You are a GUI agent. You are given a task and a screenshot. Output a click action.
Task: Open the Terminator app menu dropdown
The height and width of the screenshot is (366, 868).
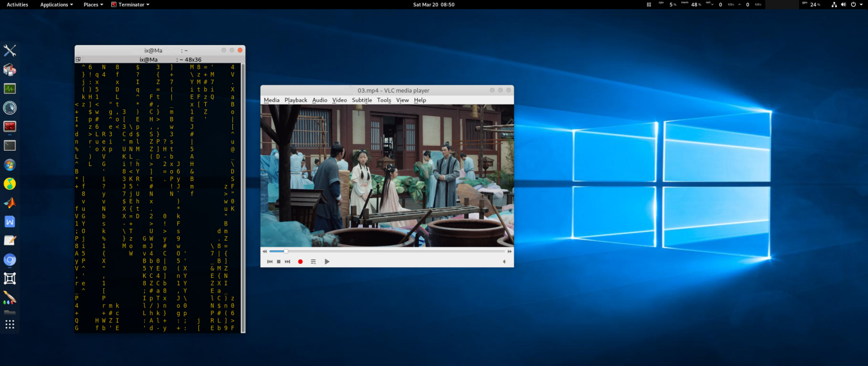[x=131, y=5]
